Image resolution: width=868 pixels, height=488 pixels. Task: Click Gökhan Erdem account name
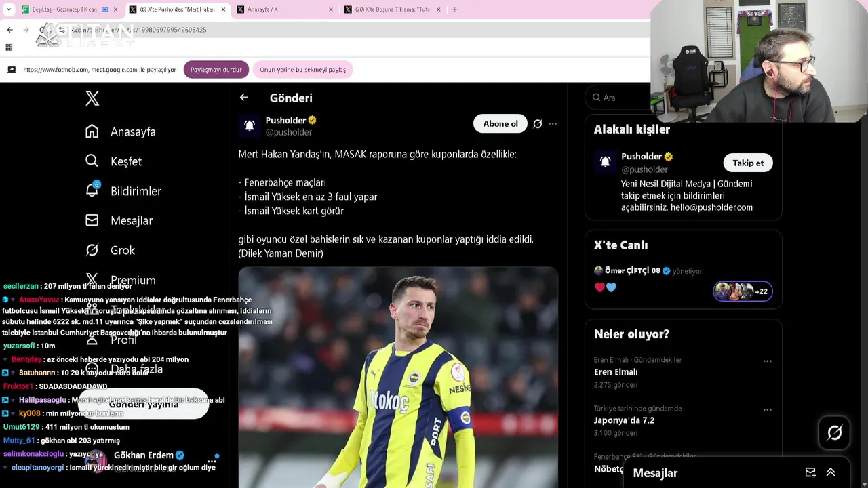coord(144,455)
